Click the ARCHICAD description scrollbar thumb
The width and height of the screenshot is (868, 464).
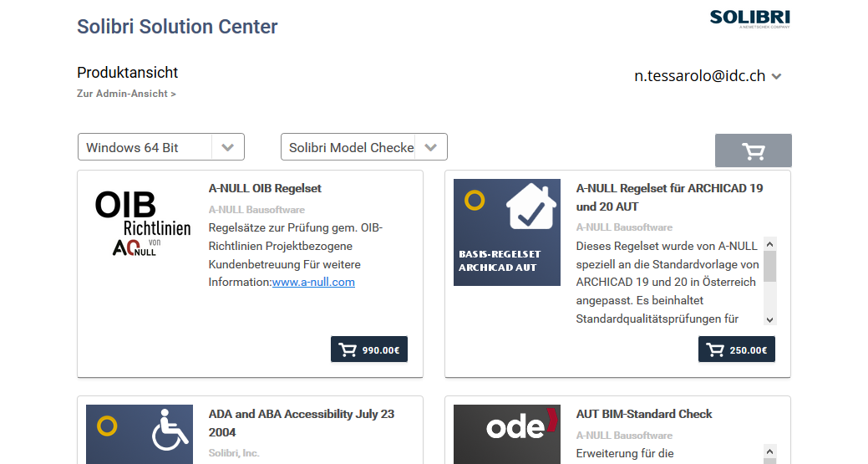coord(769,267)
